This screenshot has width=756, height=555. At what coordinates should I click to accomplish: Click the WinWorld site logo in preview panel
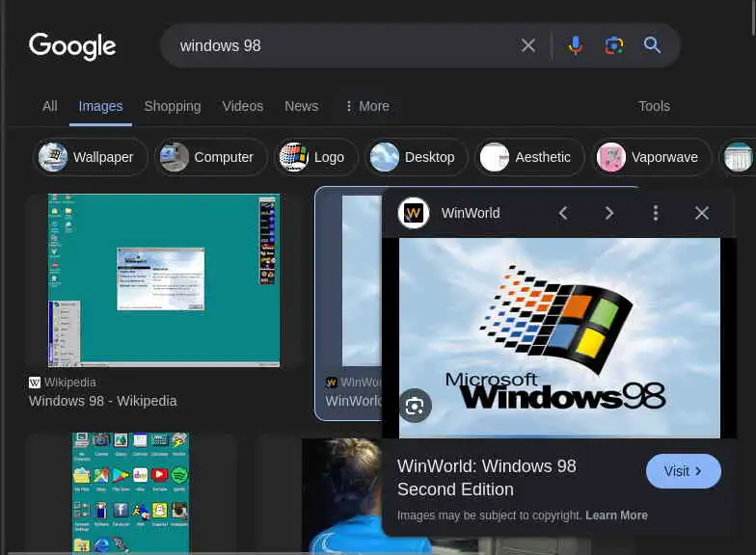point(413,213)
